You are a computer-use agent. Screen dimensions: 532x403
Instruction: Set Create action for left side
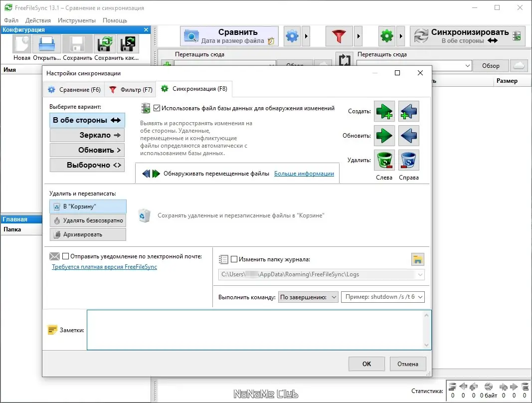(x=384, y=111)
